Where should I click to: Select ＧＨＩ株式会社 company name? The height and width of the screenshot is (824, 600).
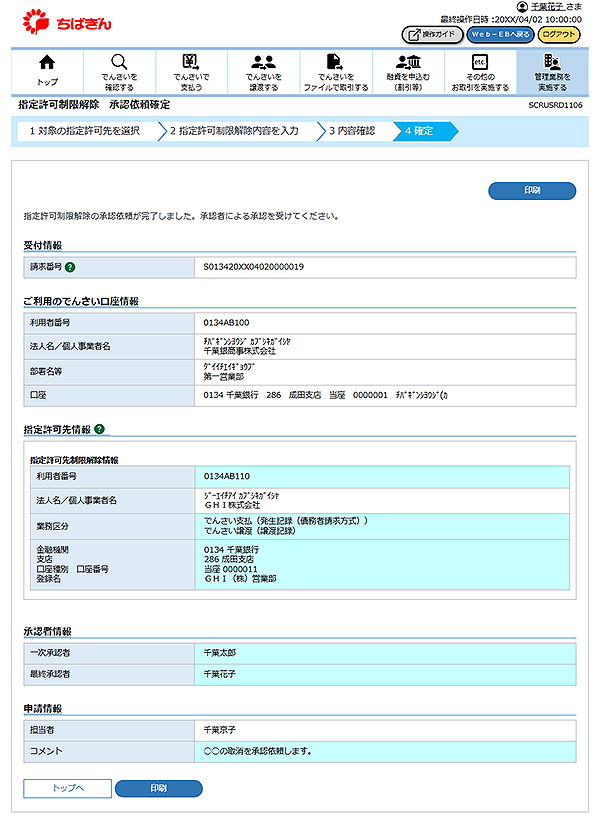[x=232, y=505]
